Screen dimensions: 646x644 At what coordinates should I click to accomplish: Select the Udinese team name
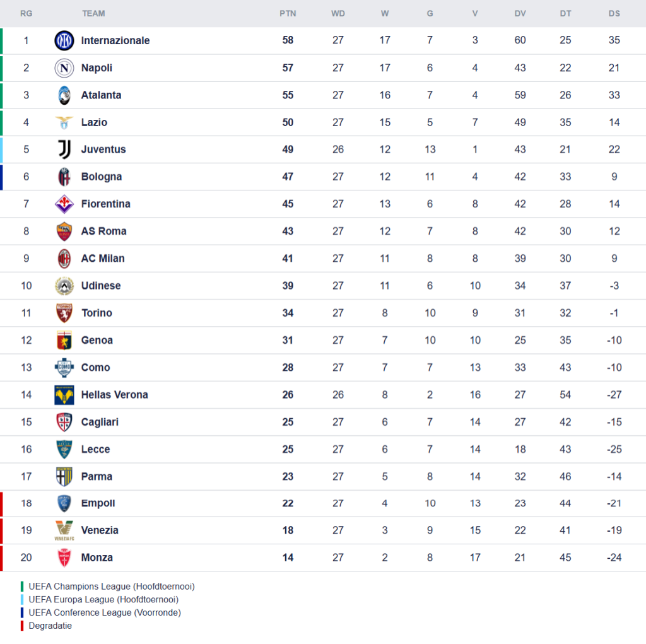point(100,286)
